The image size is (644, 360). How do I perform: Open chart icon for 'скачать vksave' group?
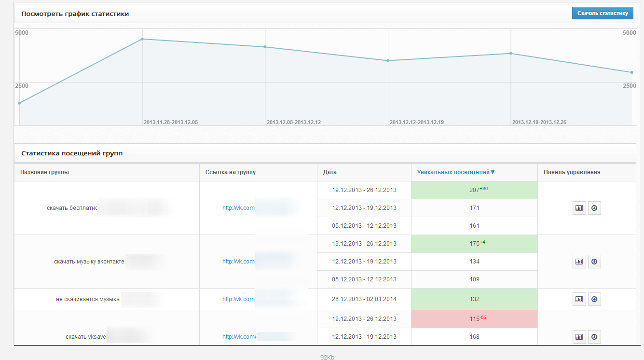tap(579, 337)
